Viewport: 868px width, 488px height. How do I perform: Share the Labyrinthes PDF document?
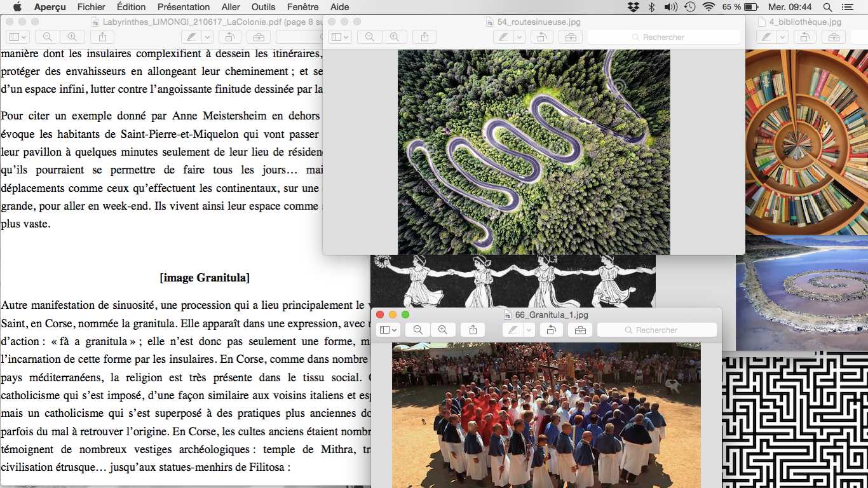(x=102, y=37)
